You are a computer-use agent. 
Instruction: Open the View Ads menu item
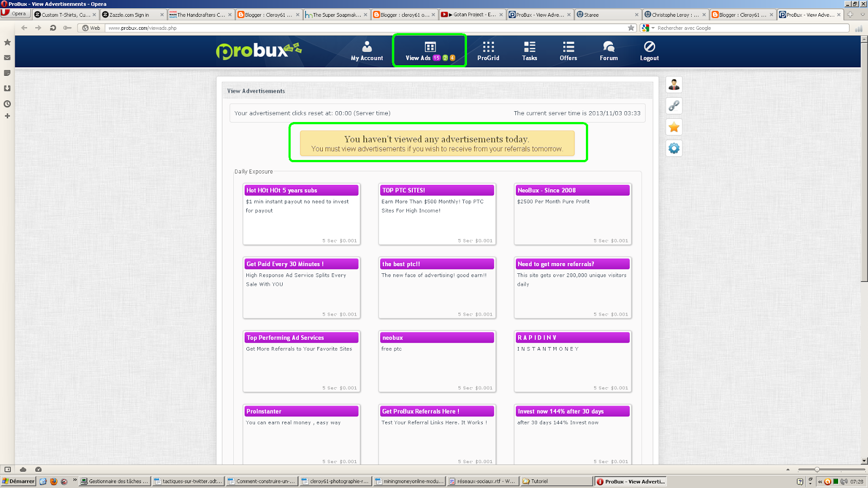pyautogui.click(x=430, y=51)
